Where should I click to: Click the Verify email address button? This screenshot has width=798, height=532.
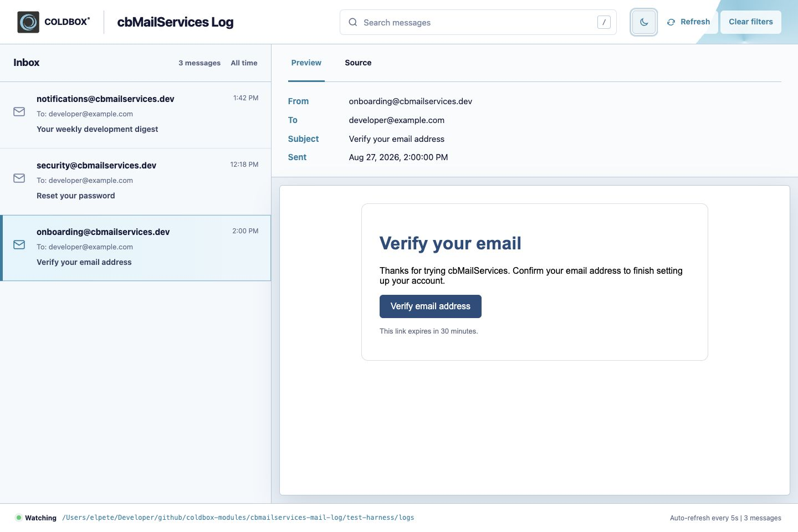[431, 306]
